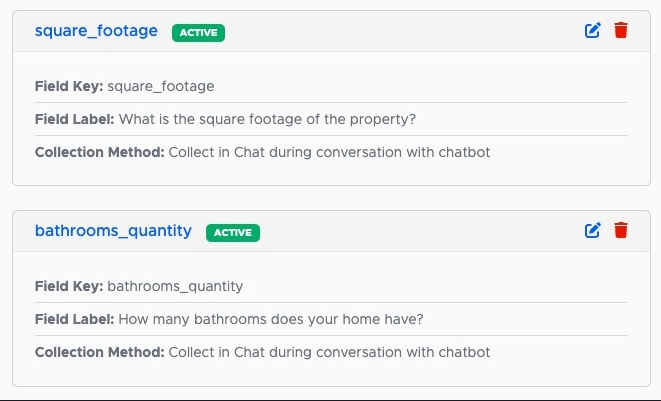Click the bold 'Field Key:' label in bathrooms_quantity card
This screenshot has width=661, height=401.
click(69, 286)
